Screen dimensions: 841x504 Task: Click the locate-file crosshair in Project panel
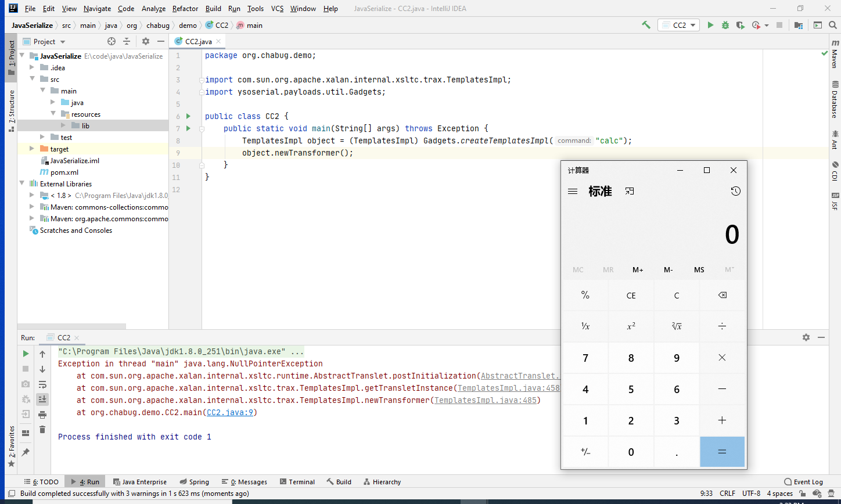112,41
